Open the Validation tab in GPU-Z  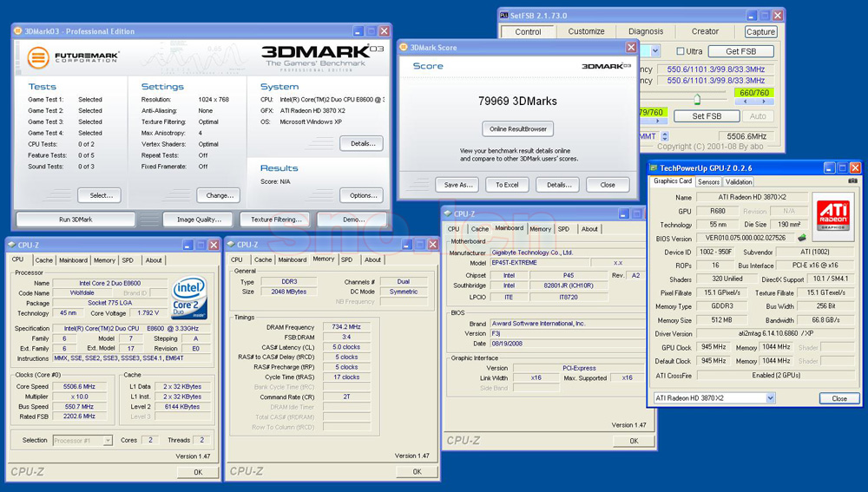point(739,181)
